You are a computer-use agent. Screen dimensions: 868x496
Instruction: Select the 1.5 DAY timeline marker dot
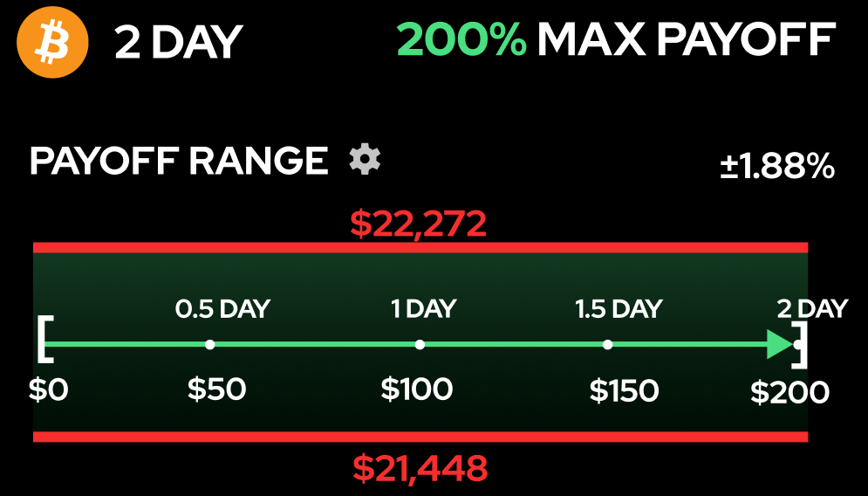click(x=608, y=344)
